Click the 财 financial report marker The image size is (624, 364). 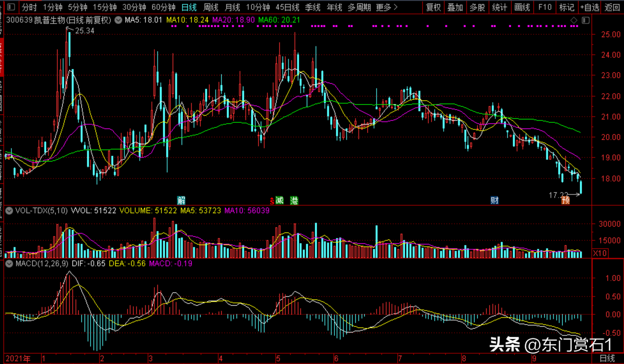tap(494, 200)
